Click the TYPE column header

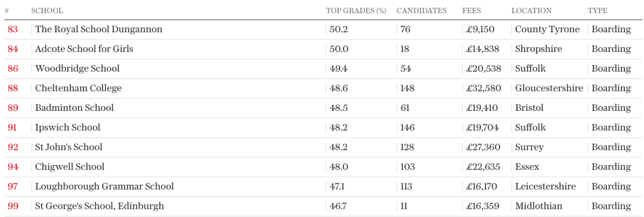point(597,11)
